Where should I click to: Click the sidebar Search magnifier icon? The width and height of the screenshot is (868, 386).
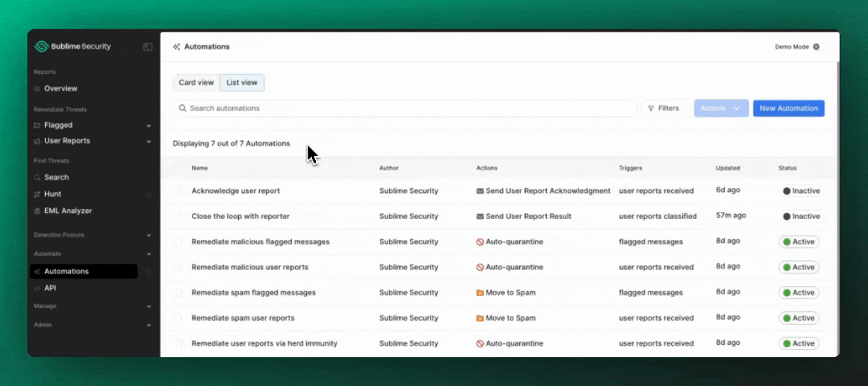(37, 178)
